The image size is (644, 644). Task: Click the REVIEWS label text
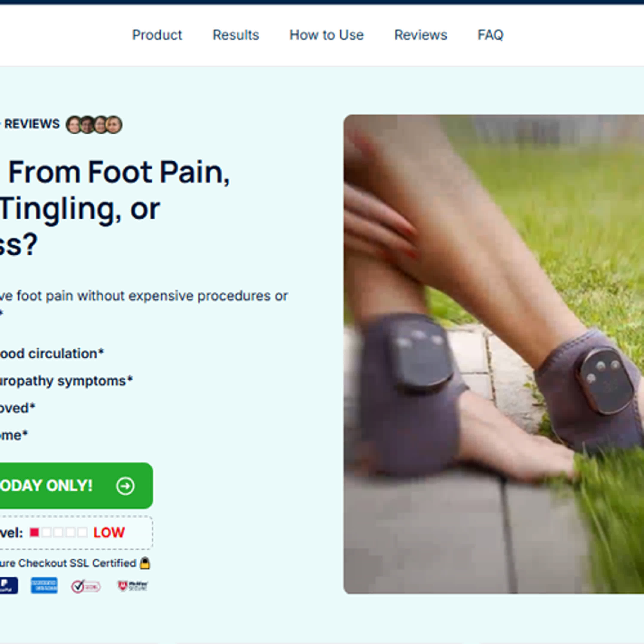32,124
